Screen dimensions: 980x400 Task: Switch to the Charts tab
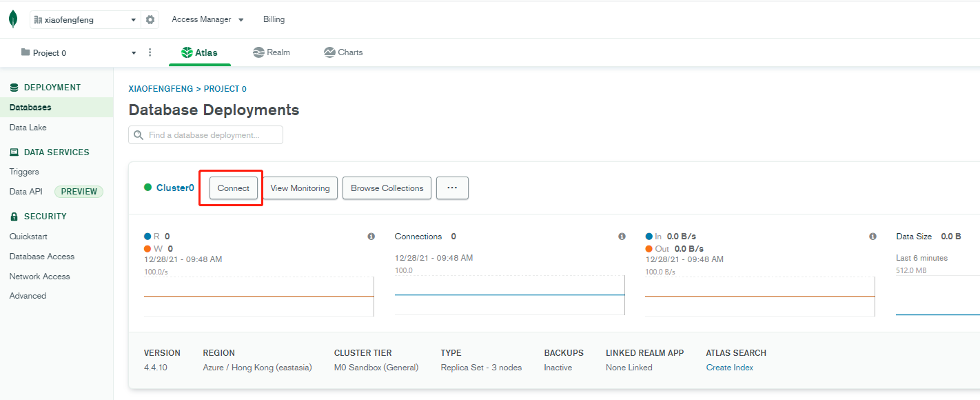(343, 52)
